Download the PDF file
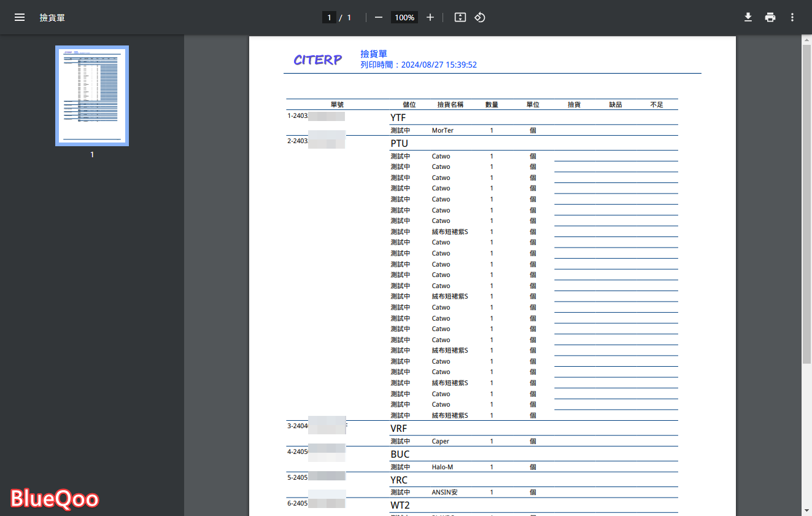812x516 pixels. pyautogui.click(x=748, y=17)
